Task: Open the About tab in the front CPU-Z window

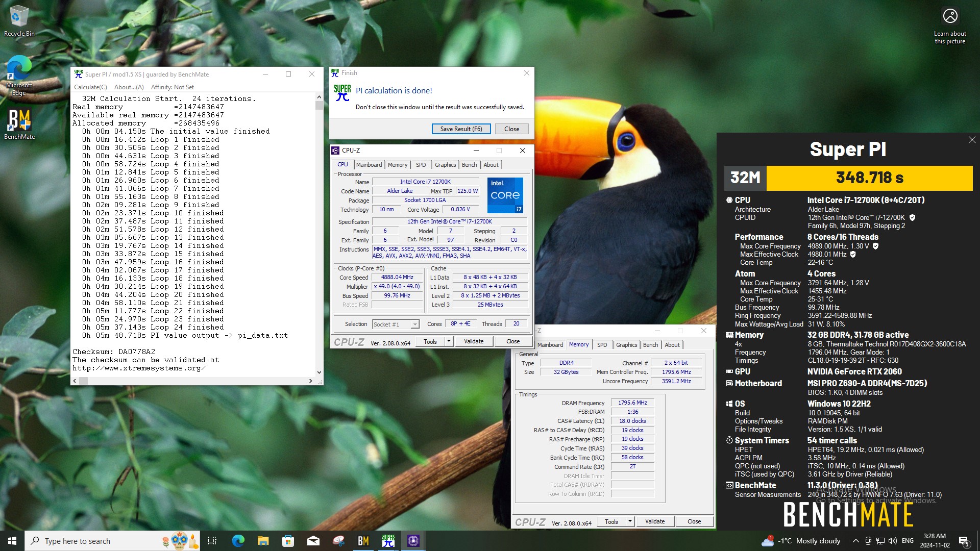Action: click(x=491, y=165)
